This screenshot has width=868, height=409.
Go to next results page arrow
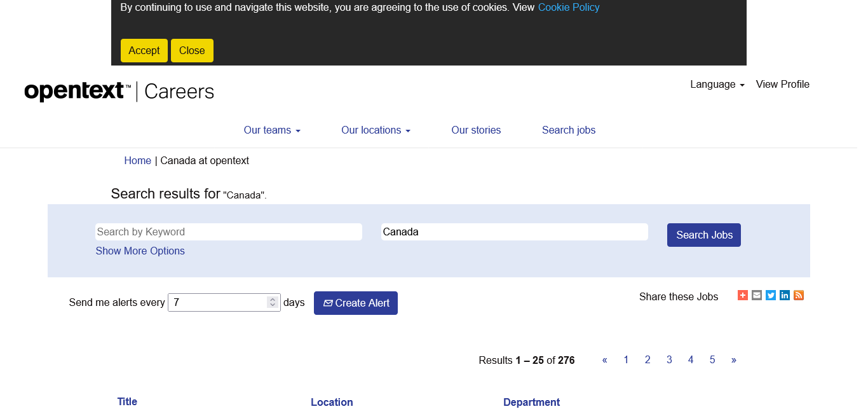(x=733, y=360)
